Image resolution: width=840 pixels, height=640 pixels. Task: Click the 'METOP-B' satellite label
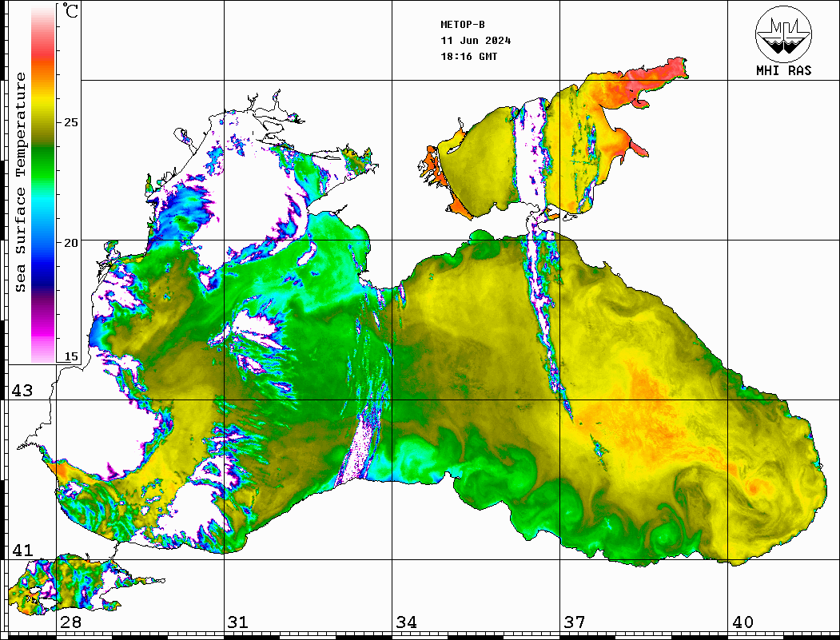[463, 25]
